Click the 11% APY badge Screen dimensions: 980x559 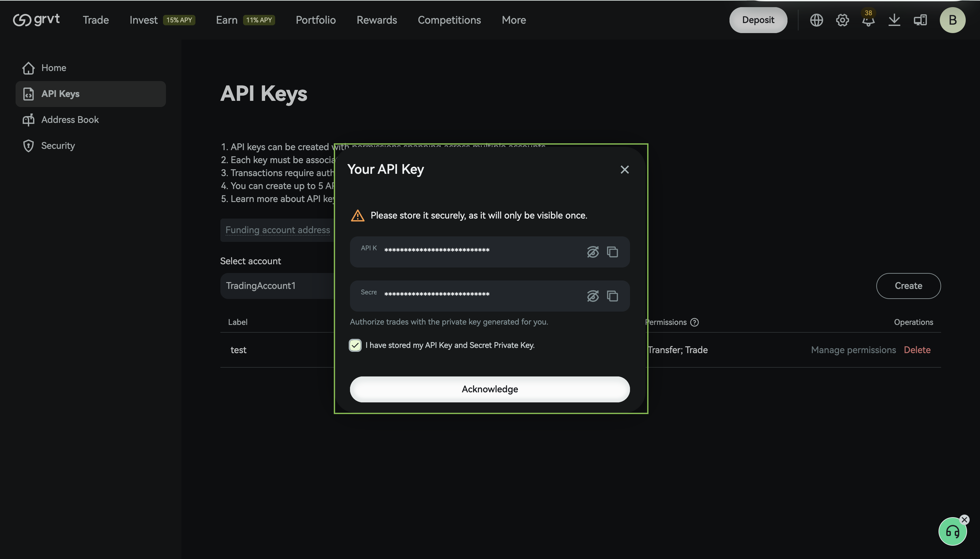259,20
